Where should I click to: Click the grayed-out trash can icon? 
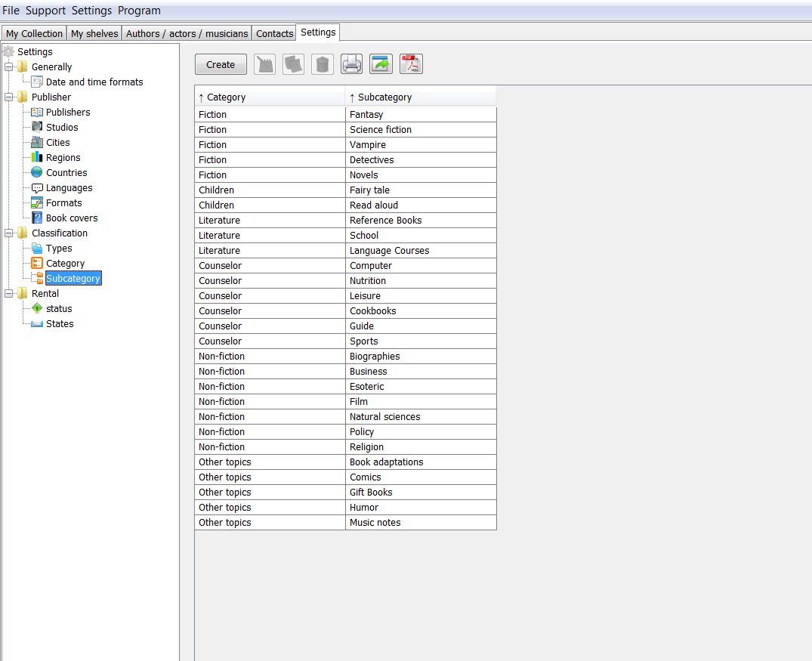tap(323, 64)
